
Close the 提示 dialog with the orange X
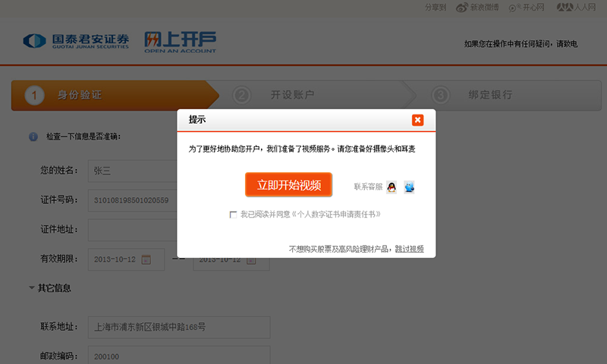point(417,120)
